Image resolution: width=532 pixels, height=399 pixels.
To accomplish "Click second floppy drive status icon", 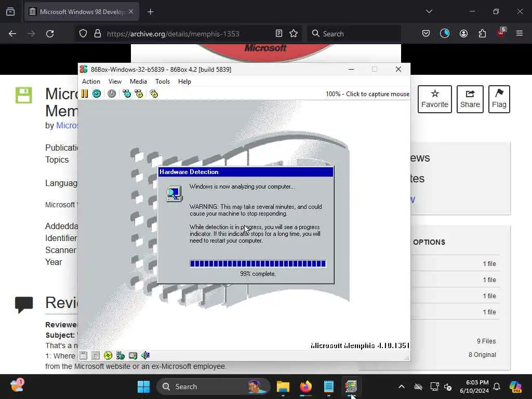I will (x=96, y=355).
